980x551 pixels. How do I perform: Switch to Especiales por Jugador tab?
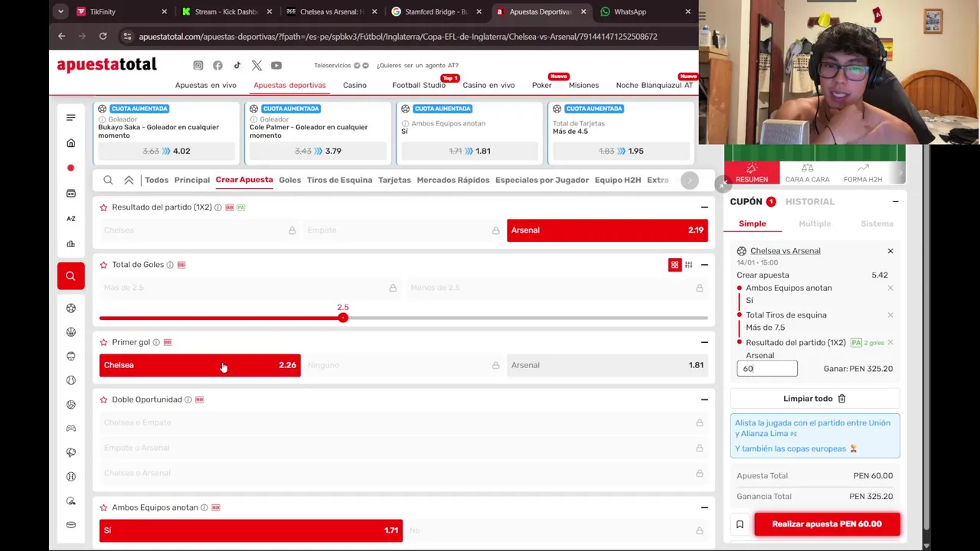(542, 180)
